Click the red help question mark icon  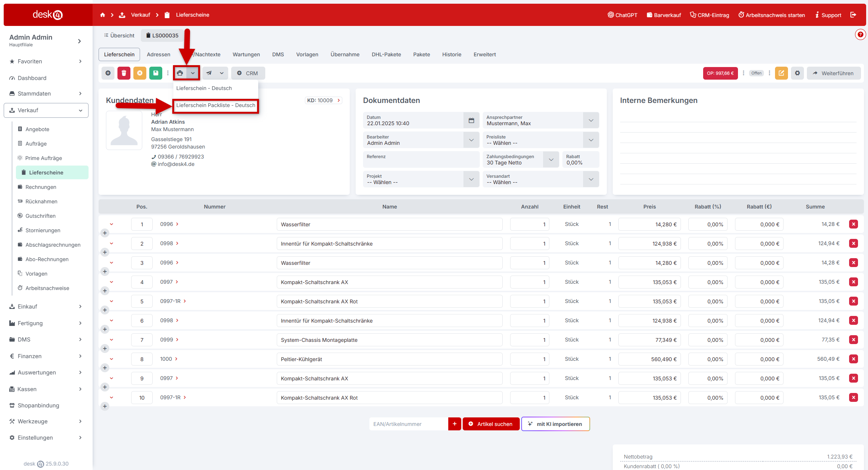pos(860,35)
